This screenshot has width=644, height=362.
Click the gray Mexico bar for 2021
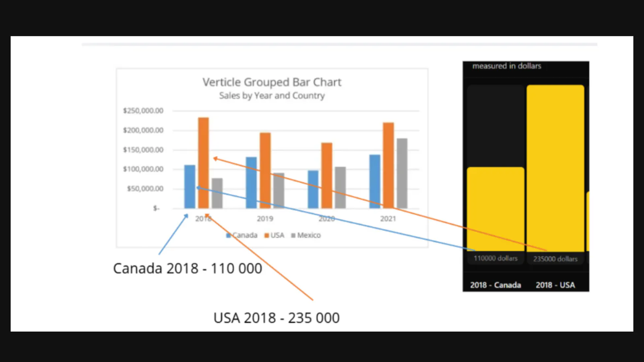click(402, 173)
